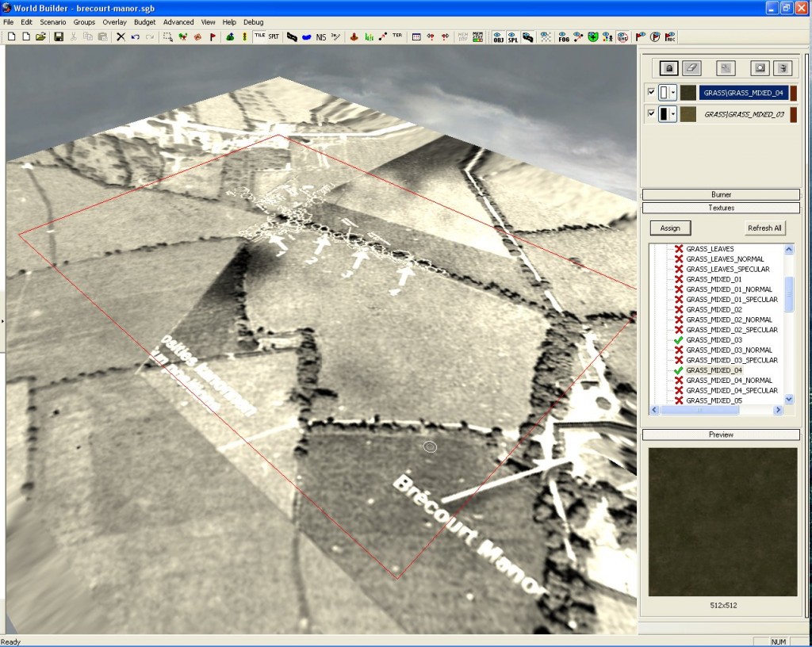This screenshot has height=647, width=812.
Task: Click the Save file toolbar icon
Action: tap(59, 36)
